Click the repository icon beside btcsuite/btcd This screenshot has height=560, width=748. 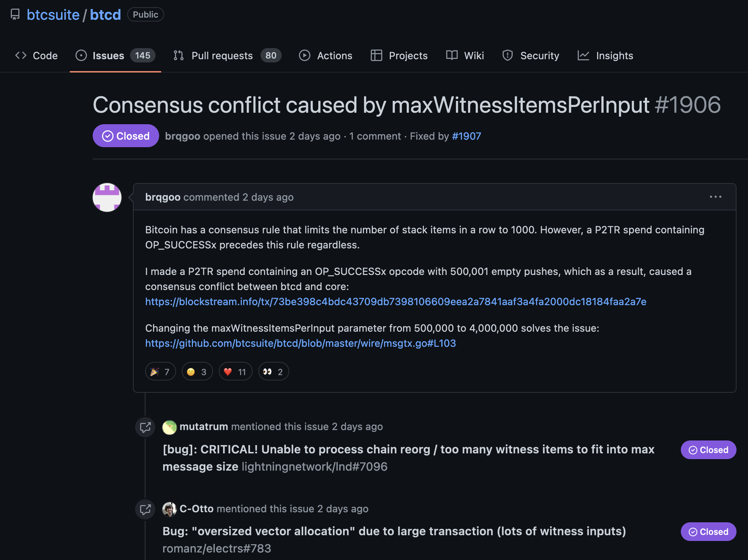[x=15, y=14]
